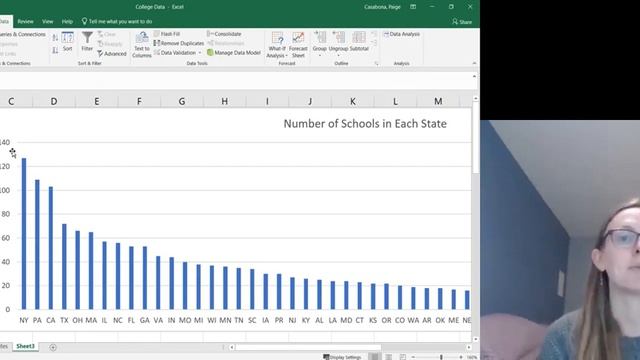
Task: Switch to Normal view icon
Action: coord(374,357)
